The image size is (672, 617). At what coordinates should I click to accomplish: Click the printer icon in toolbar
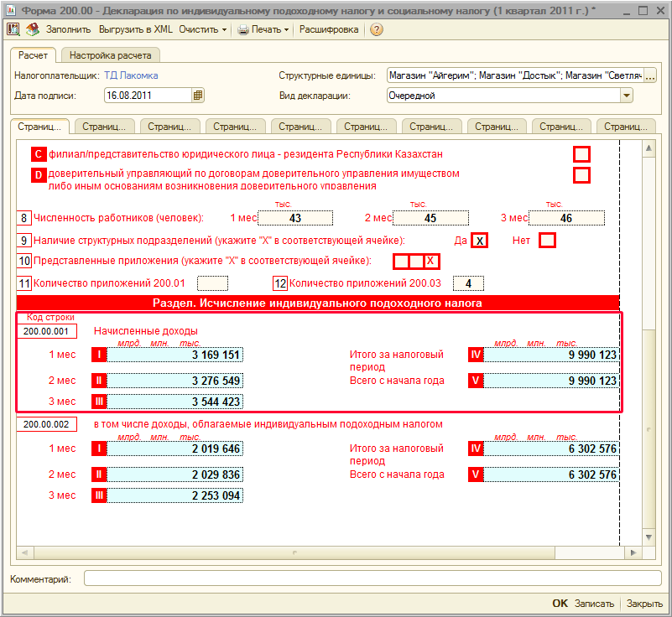(243, 29)
